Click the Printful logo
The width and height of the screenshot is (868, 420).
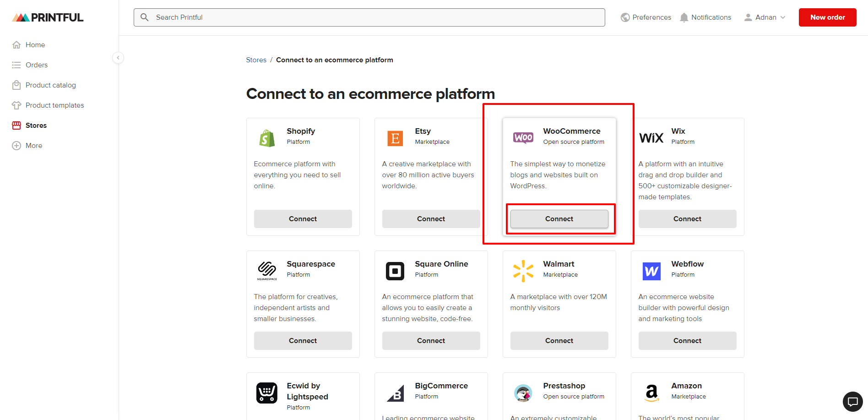click(48, 17)
